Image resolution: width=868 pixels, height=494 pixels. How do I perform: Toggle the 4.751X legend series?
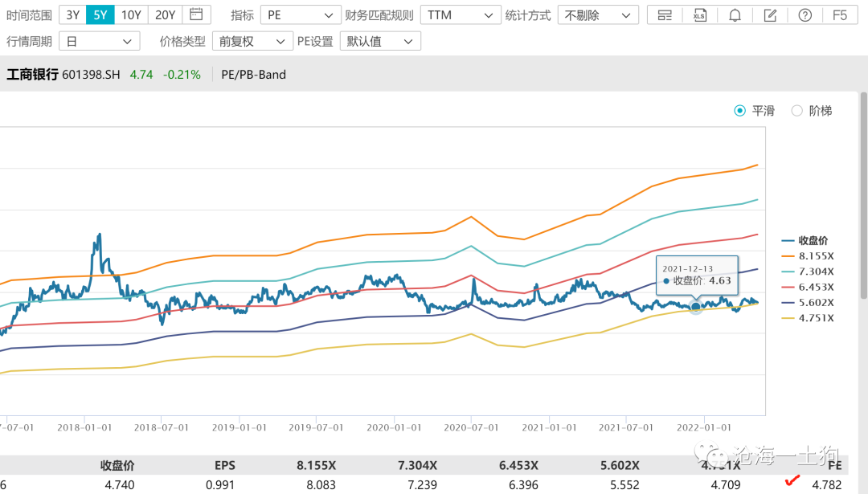[x=808, y=317]
